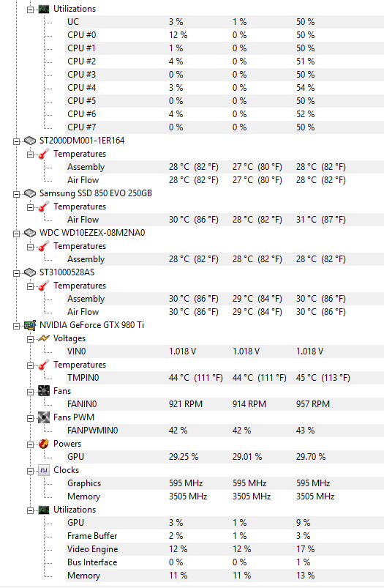Click the ST2000DM001-1ER164 hard drive icon

(30, 141)
